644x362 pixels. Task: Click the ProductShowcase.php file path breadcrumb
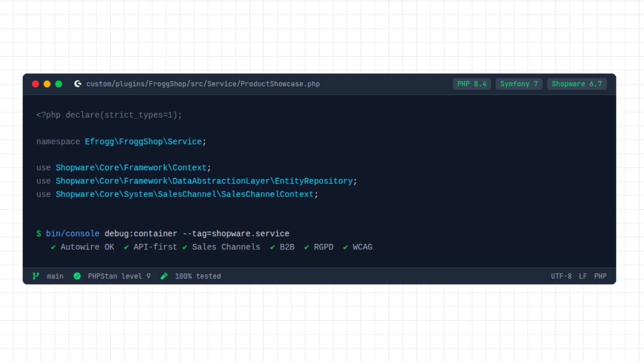(203, 84)
